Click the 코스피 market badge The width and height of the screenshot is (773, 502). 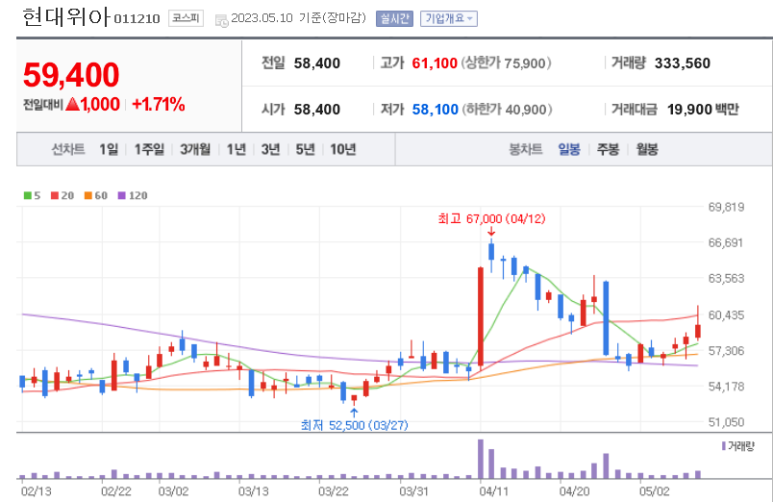tap(186, 18)
